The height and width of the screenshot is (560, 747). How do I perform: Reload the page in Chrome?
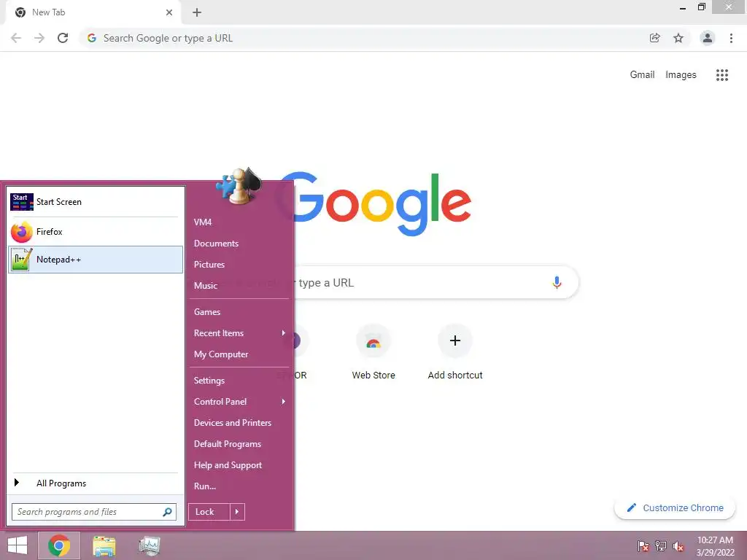[x=63, y=38]
